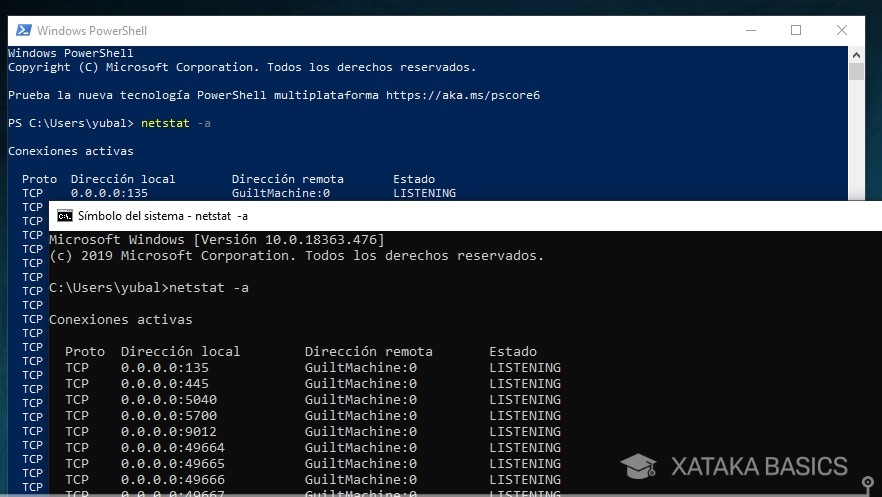Click the PowerShell icon in title bar
Image resolution: width=882 pixels, height=497 pixels.
click(x=24, y=30)
